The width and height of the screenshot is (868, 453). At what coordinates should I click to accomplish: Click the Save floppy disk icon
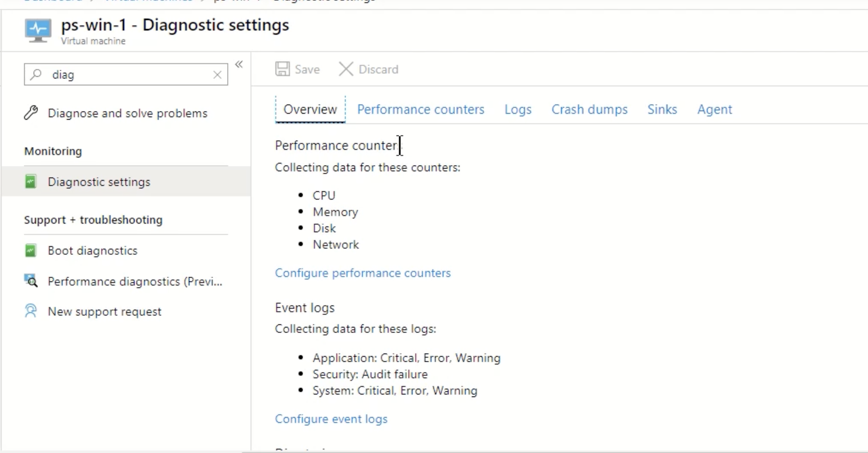(x=282, y=69)
